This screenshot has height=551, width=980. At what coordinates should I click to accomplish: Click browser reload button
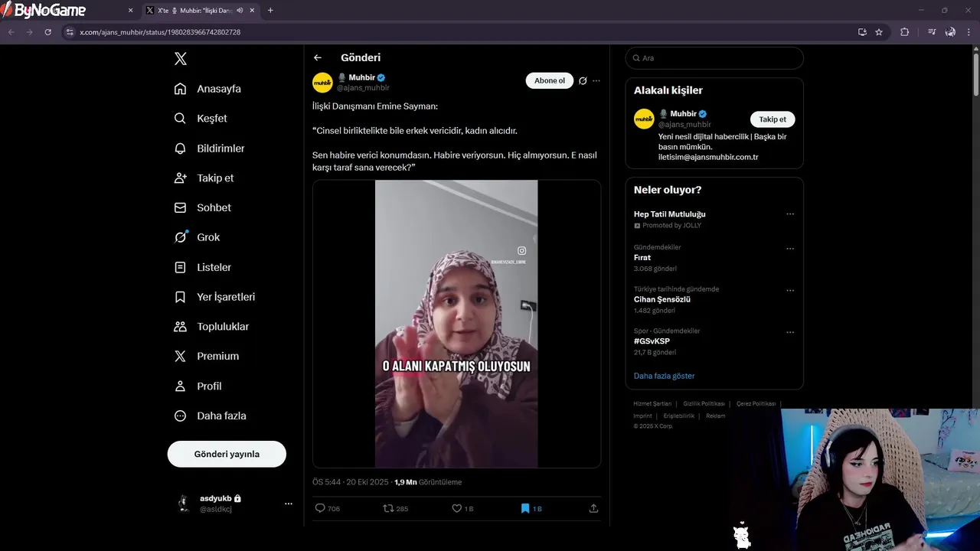tap(47, 32)
